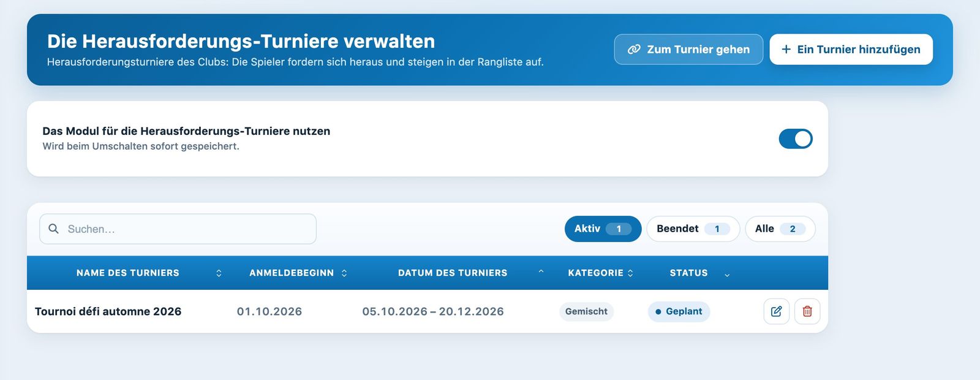This screenshot has height=380, width=980.
Task: Click the Gemischt category badge
Action: click(x=586, y=311)
